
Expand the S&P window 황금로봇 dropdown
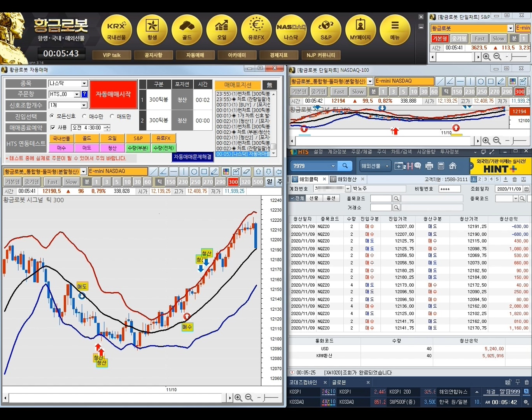coord(511,28)
